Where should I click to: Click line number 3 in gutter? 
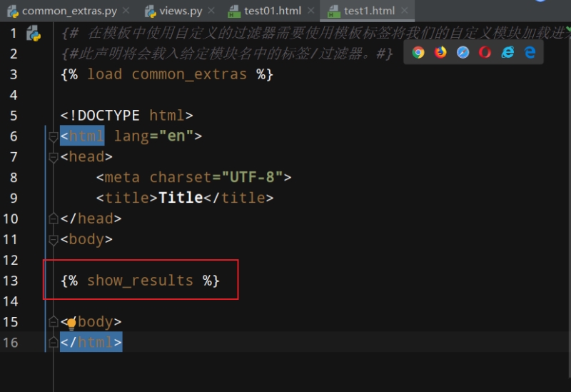click(14, 74)
